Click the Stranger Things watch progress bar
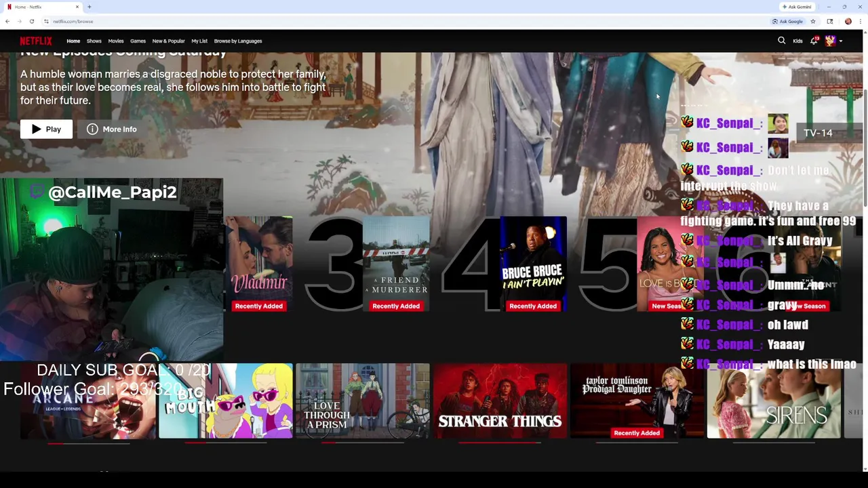This screenshot has height=488, width=868. pyautogui.click(x=500, y=443)
